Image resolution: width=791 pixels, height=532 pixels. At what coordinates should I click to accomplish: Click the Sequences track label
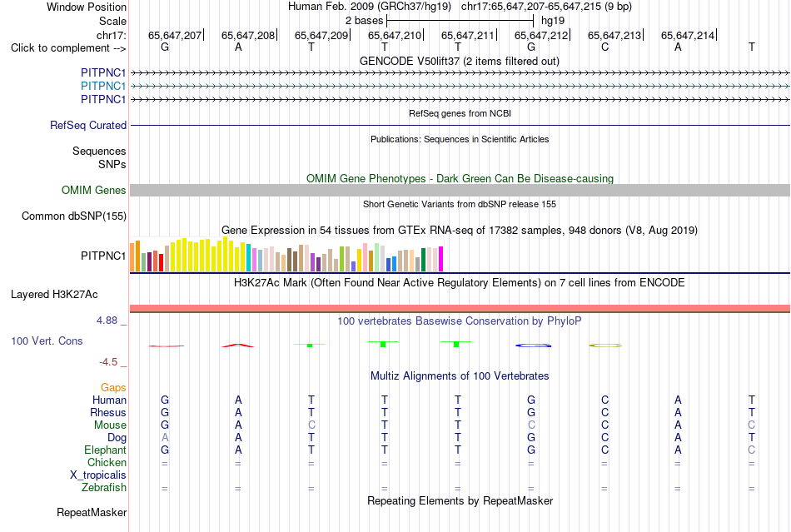pos(99,152)
